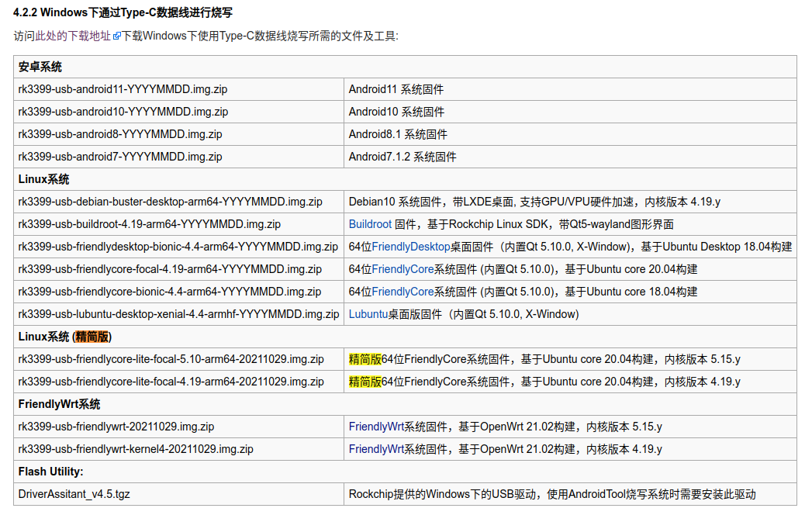Follow the FriendlyDesktop link
The image size is (812, 515).
(410, 247)
